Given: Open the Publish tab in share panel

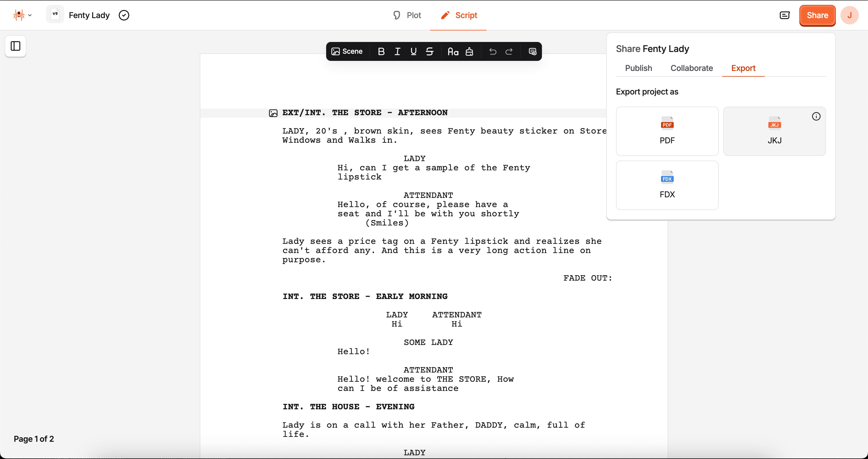Looking at the screenshot, I should (x=639, y=68).
